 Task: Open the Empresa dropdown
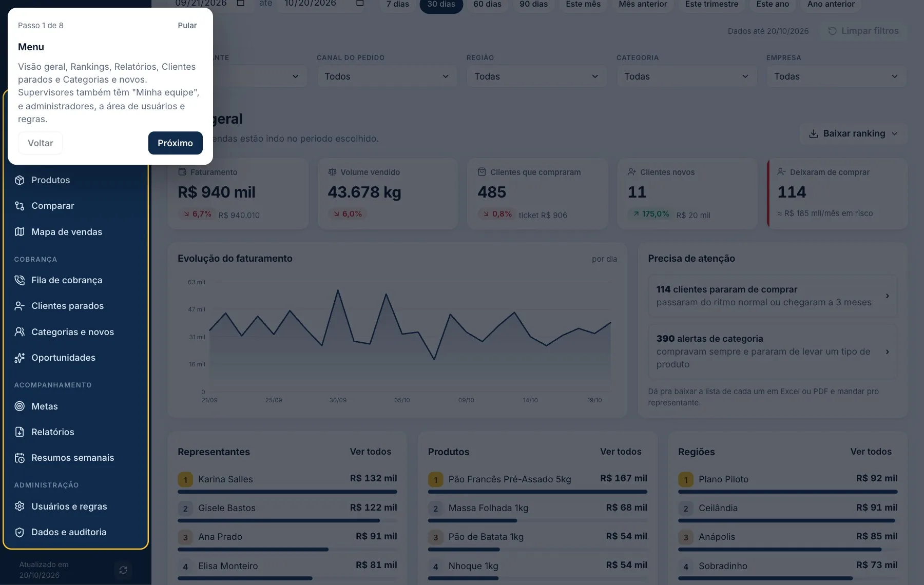836,76
